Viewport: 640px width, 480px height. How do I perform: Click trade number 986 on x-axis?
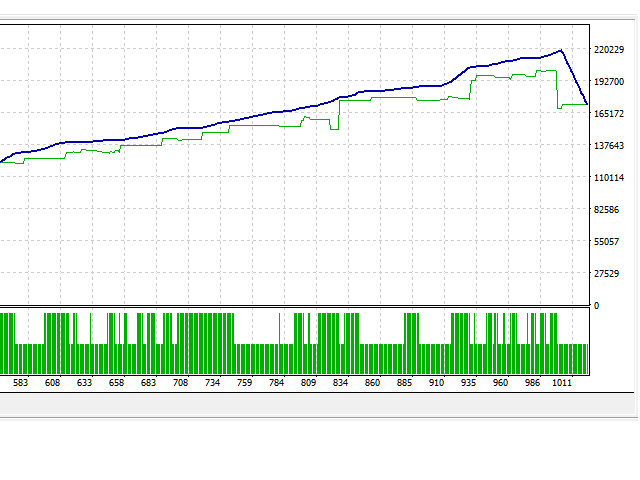532,383
